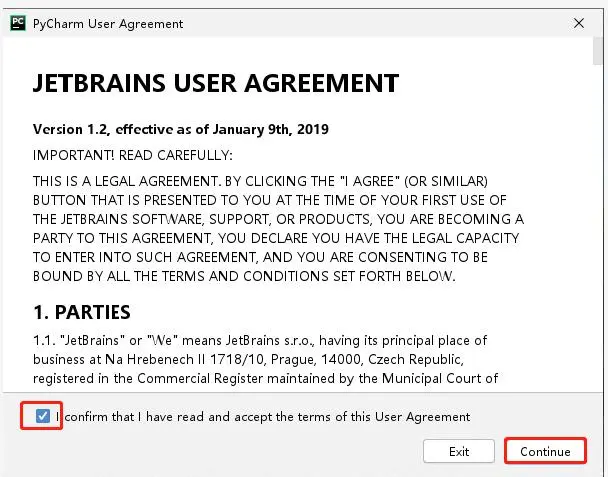Viewport: 608px width, 477px height.
Task: Click the line starting '1.1. "JetBrains" or "We"'
Action: point(260,340)
